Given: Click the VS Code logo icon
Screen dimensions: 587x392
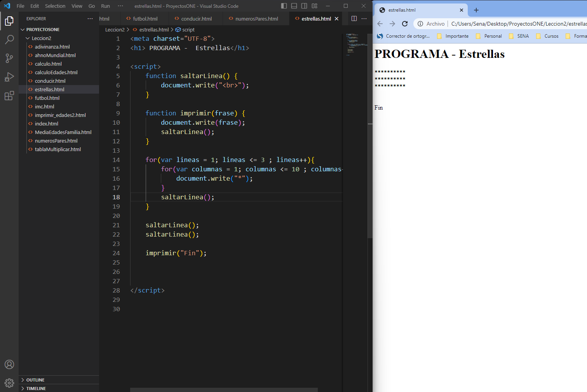Looking at the screenshot, I should tap(7, 6).
